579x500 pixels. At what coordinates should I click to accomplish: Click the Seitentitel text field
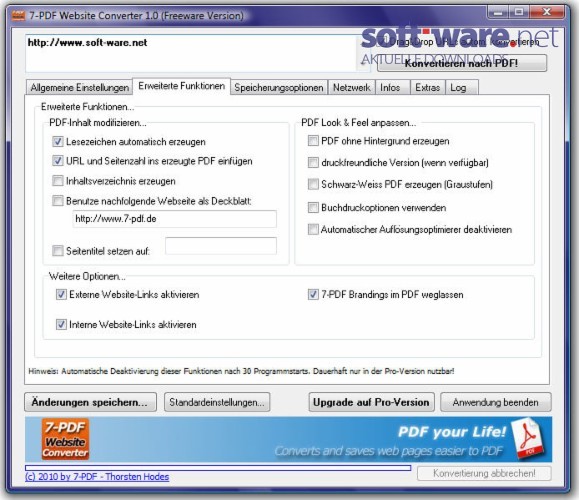pyautogui.click(x=221, y=246)
